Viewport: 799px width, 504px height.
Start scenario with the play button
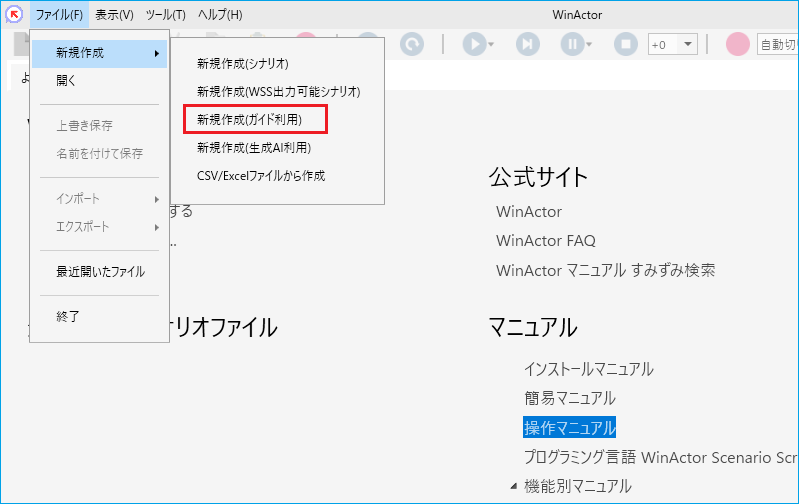point(474,44)
